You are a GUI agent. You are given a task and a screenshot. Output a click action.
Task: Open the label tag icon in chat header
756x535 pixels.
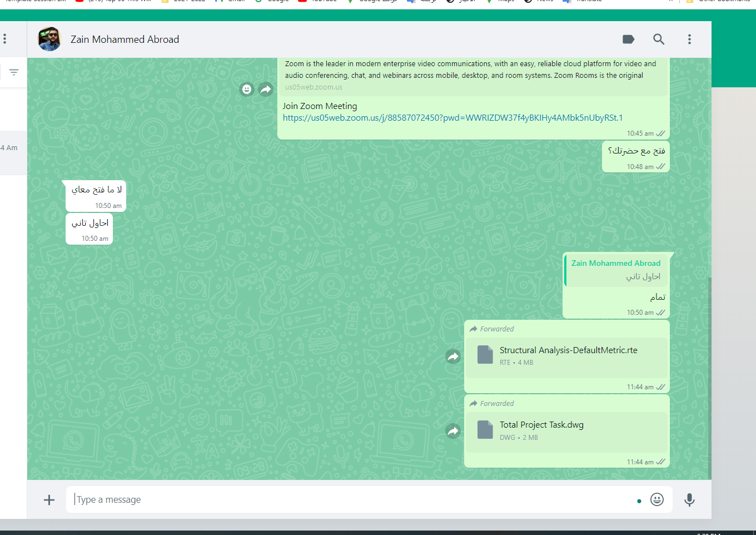(628, 39)
